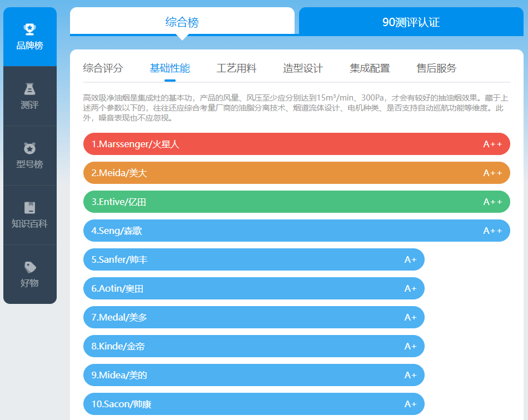Click the A++ grade on Entive row
528x420 pixels.
click(x=492, y=202)
